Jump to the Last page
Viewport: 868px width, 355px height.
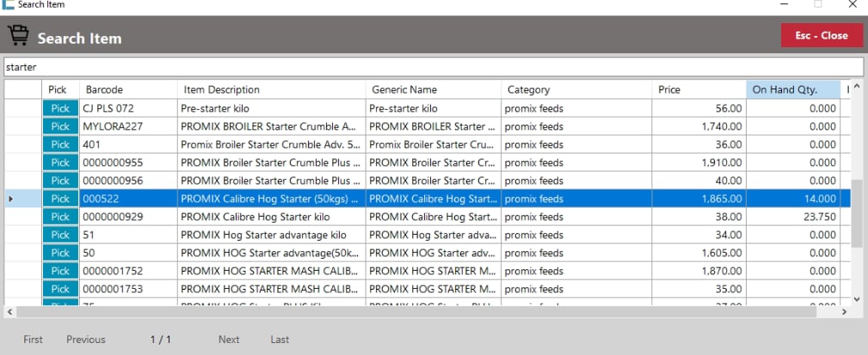click(x=280, y=340)
